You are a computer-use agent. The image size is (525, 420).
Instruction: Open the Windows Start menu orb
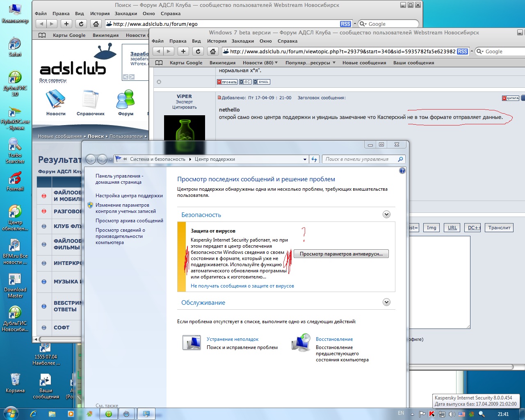(x=10, y=413)
